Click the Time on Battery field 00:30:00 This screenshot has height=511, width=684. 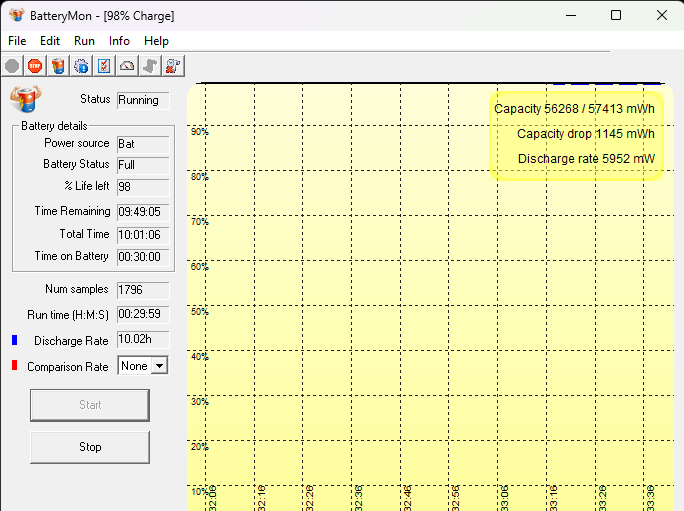pos(143,257)
